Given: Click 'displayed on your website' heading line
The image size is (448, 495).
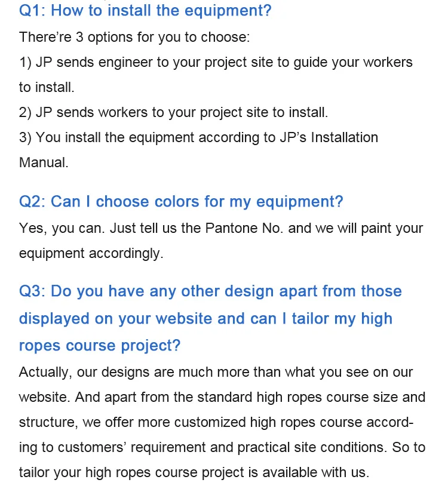Looking at the screenshot, I should [205, 318].
